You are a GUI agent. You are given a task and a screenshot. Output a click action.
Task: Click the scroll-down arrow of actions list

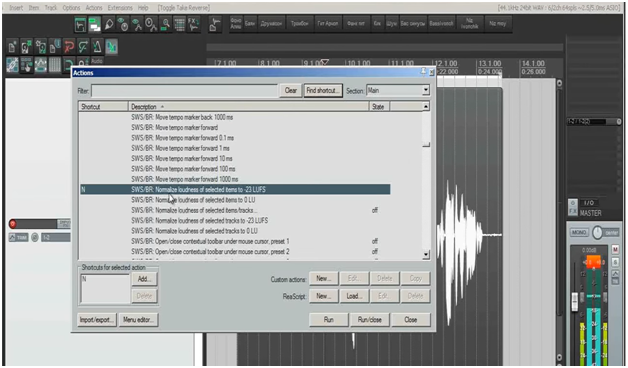[x=426, y=254]
